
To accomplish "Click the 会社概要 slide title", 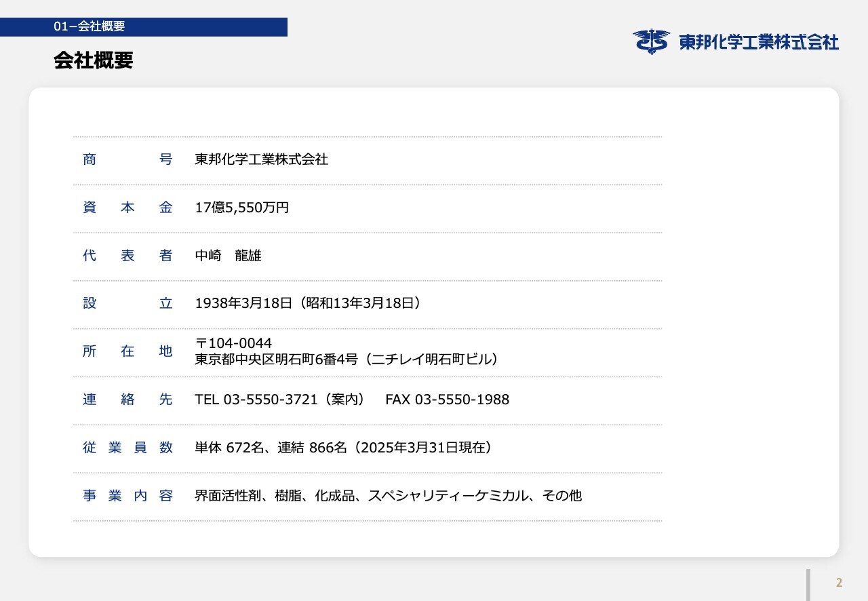I will point(94,61).
